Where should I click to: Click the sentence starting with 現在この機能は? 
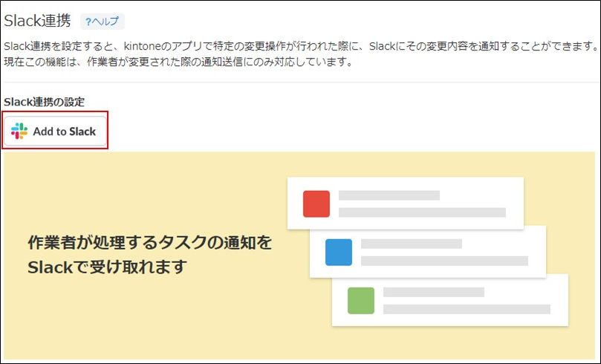(x=178, y=62)
